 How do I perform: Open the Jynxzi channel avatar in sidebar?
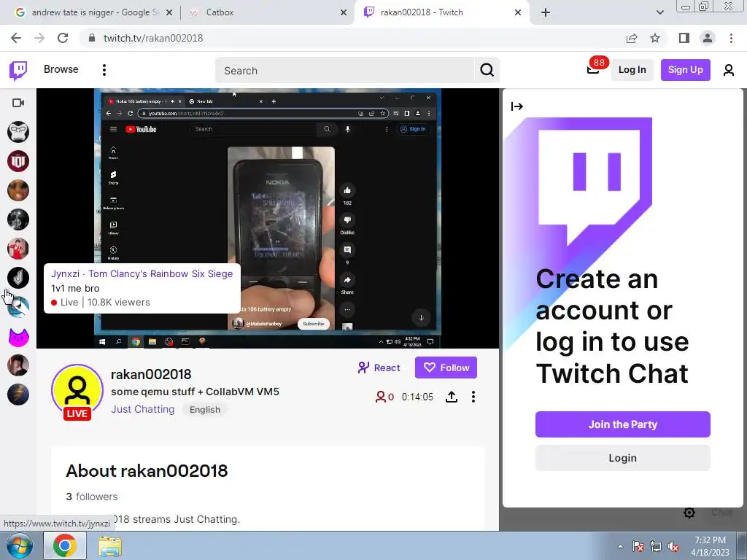[18, 278]
